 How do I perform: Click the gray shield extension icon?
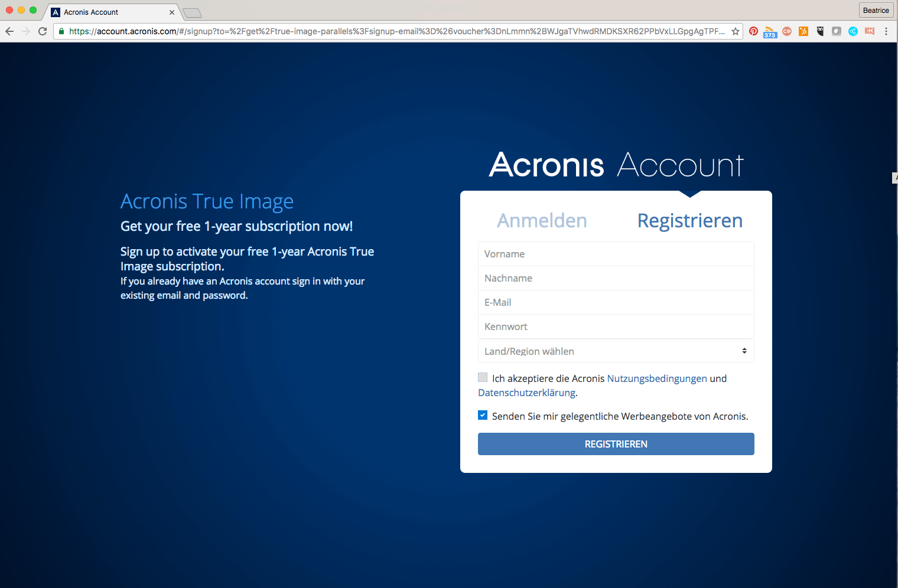coord(837,31)
